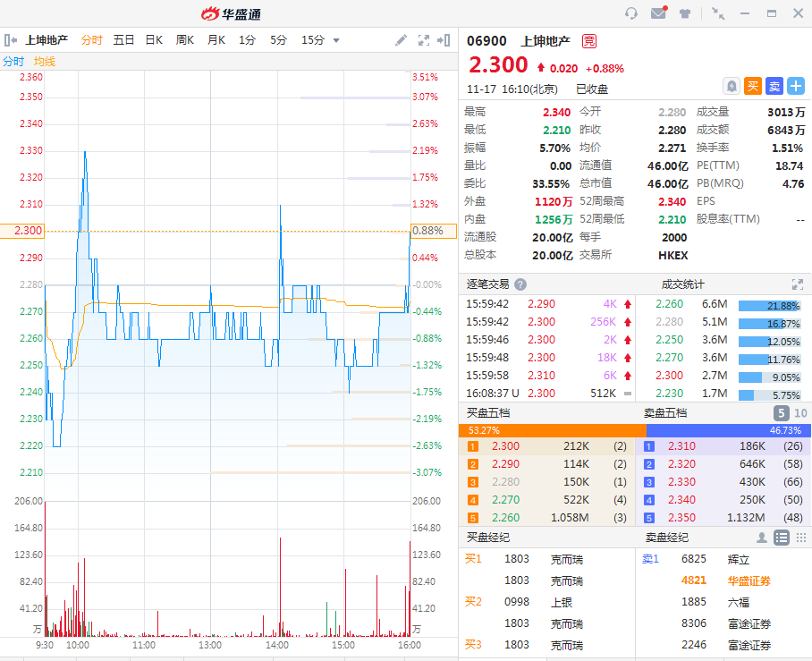Switch to 月K chart tab
The image size is (812, 661).
point(216,40)
